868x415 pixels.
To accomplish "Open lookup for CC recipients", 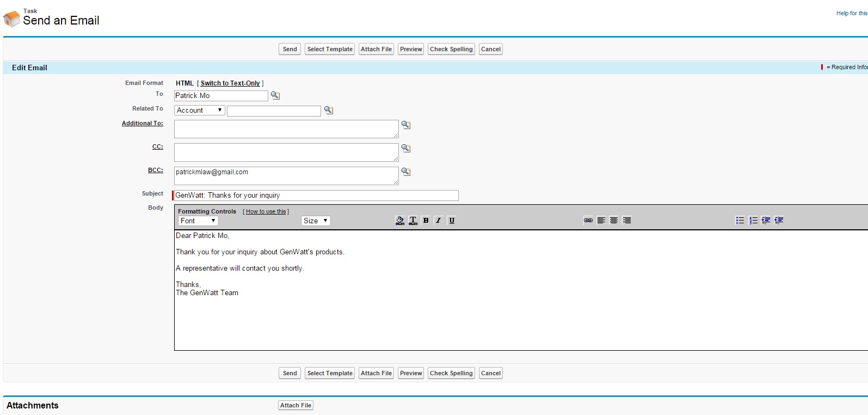I will click(x=406, y=148).
